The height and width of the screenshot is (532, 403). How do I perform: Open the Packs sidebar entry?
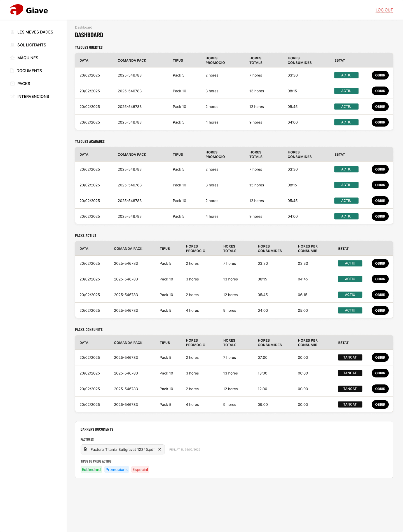24,83
